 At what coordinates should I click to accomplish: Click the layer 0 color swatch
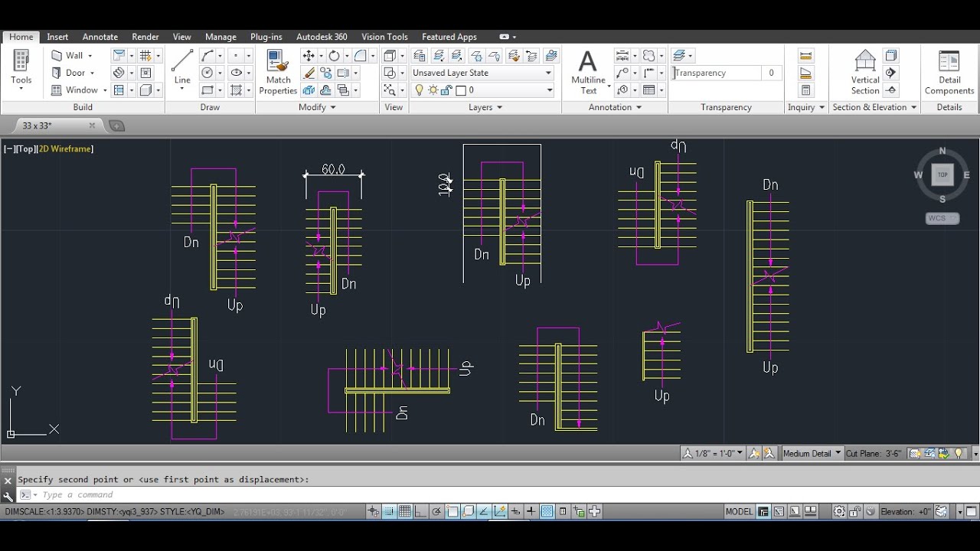(461, 90)
